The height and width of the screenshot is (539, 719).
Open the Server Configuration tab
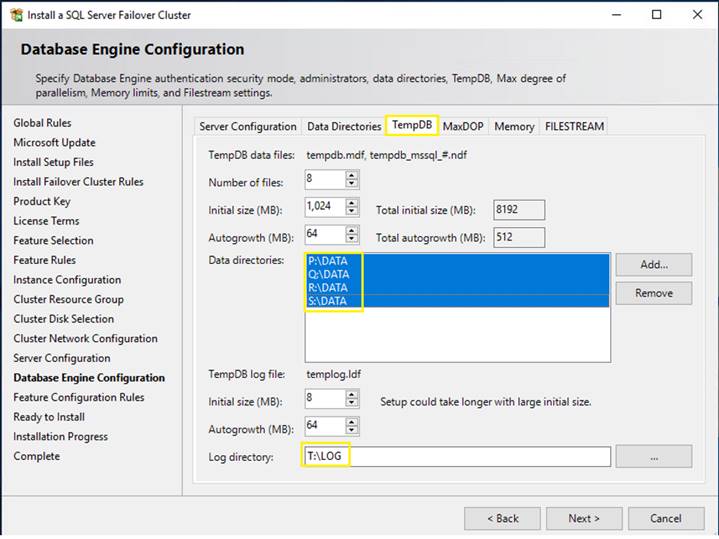tap(248, 127)
